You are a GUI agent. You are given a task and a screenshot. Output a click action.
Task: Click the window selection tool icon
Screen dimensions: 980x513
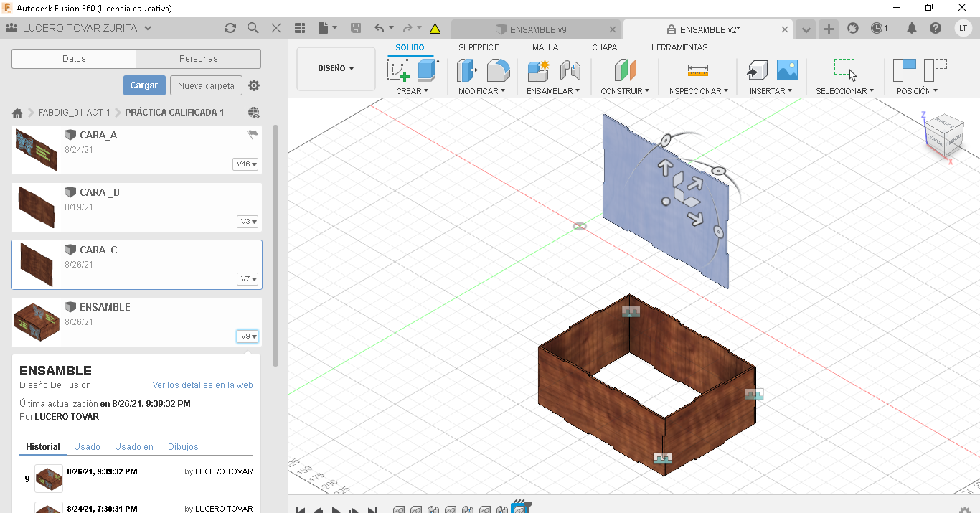pyautogui.click(x=845, y=70)
